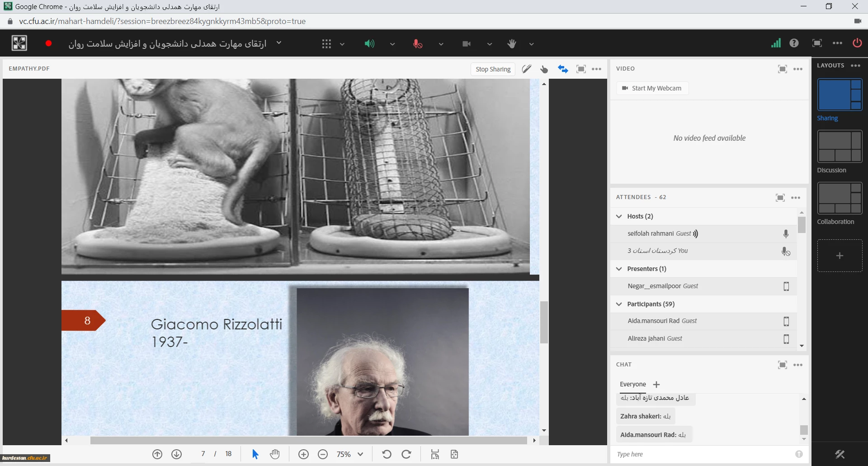Select the hand pan tool

coord(275,454)
